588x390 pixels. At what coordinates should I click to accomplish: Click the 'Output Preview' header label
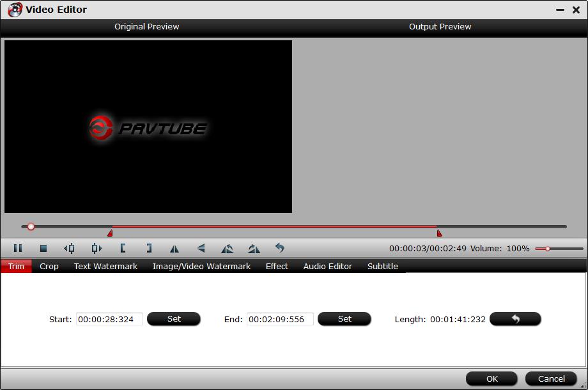(440, 27)
